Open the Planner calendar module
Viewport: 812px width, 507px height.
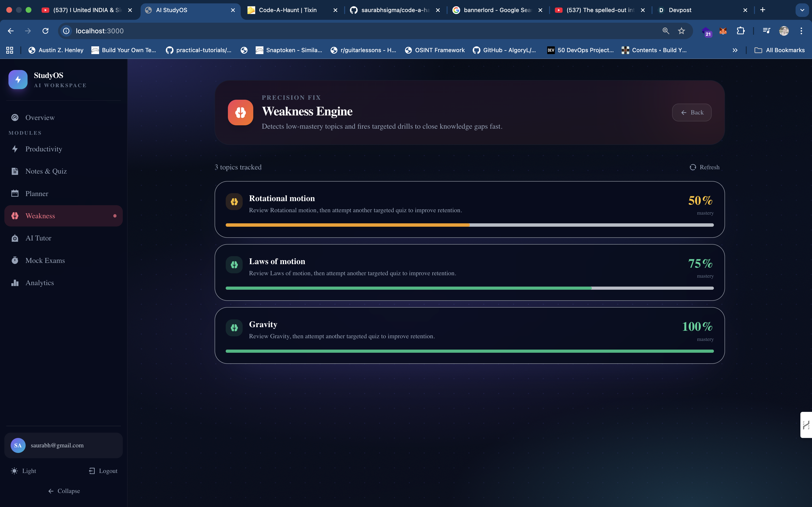click(36, 193)
